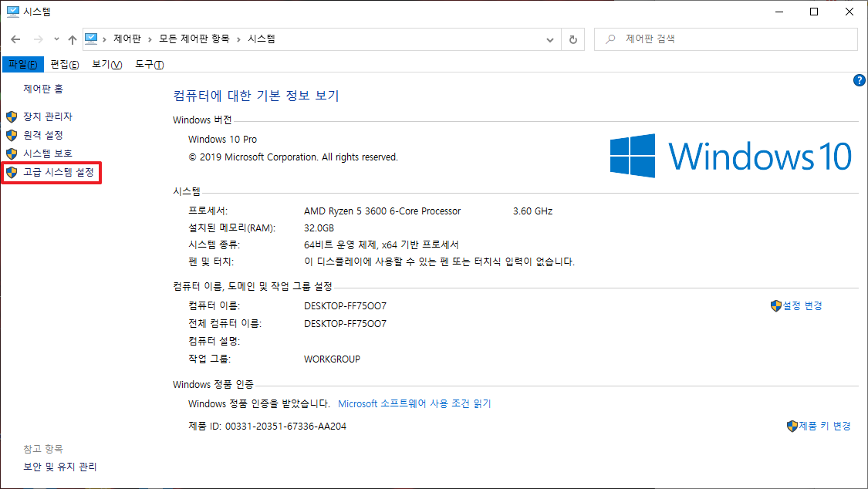Refresh the System page
The height and width of the screenshot is (489, 868).
click(573, 40)
